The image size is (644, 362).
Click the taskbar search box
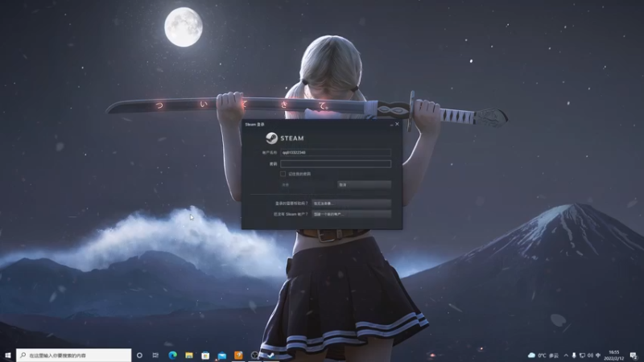point(74,355)
